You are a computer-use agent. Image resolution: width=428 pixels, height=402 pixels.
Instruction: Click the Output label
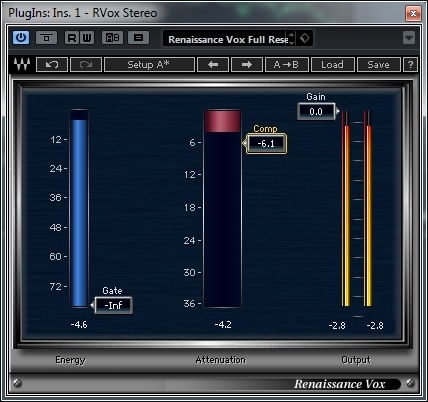point(356,360)
